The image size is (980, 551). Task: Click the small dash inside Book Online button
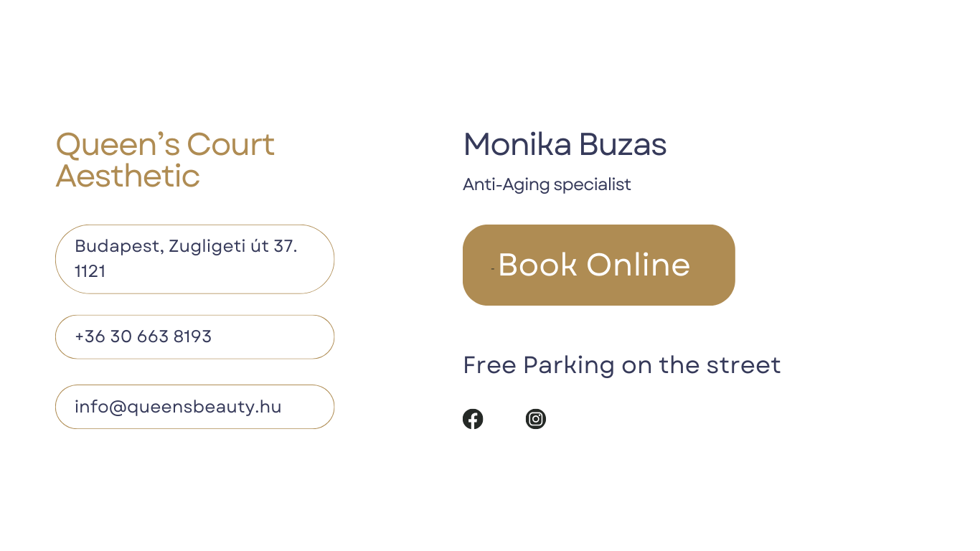(x=493, y=268)
